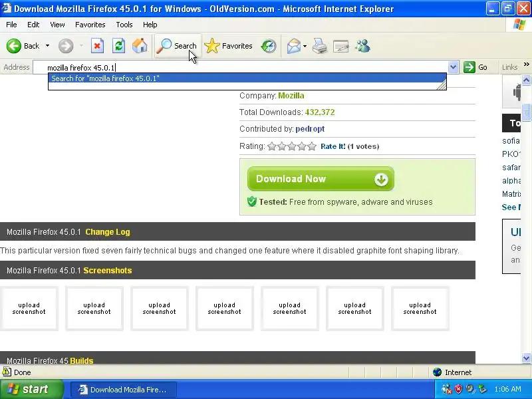Click the Edit page toolbar icon

(x=341, y=46)
